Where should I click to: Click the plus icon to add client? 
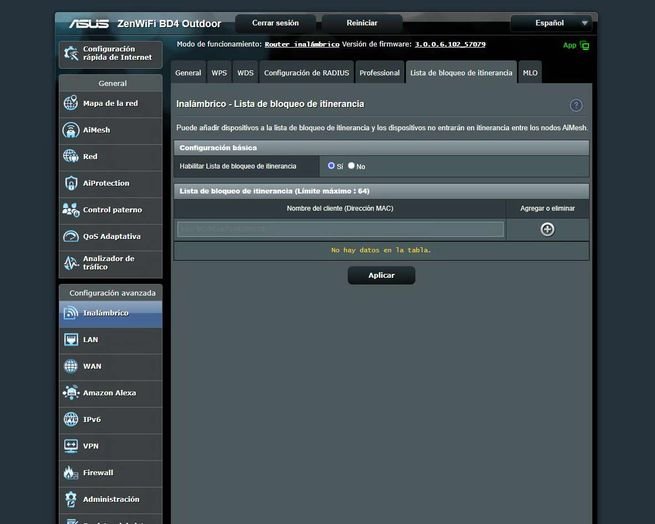tap(547, 229)
